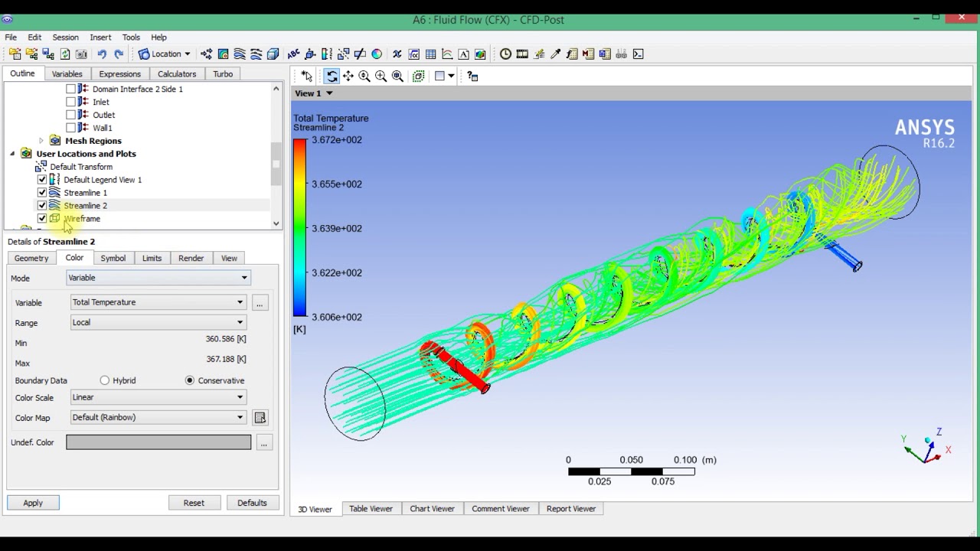
Task: Activate the Probe eyedropper tool
Action: click(556, 54)
